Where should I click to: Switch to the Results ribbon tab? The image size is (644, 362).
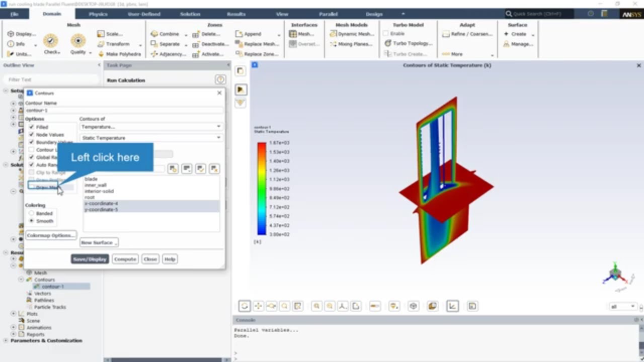[236, 14]
